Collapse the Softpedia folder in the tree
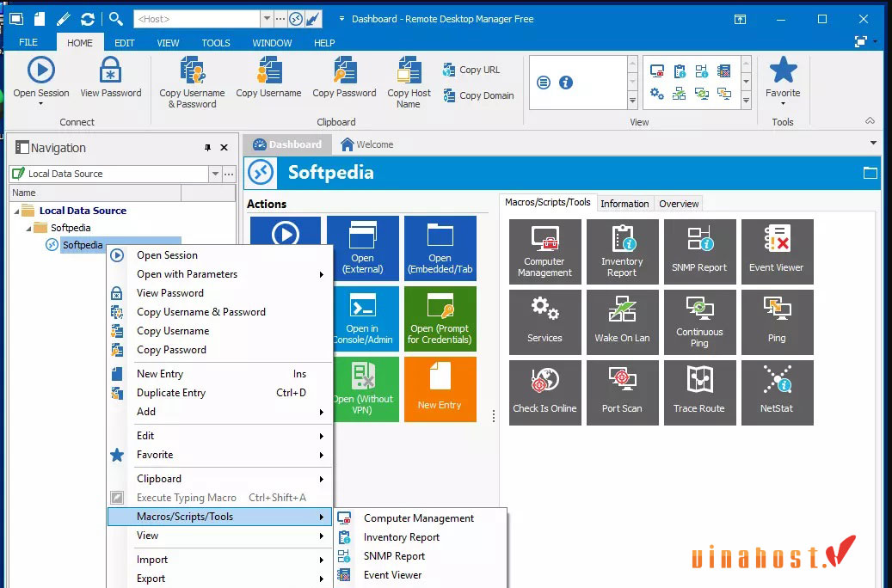 coord(28,228)
